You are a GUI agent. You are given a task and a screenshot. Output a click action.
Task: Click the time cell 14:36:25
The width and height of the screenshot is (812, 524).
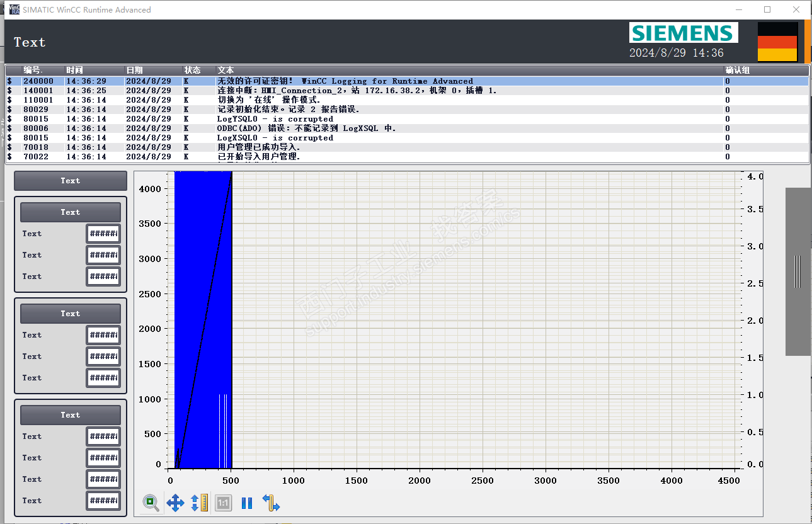[86, 91]
